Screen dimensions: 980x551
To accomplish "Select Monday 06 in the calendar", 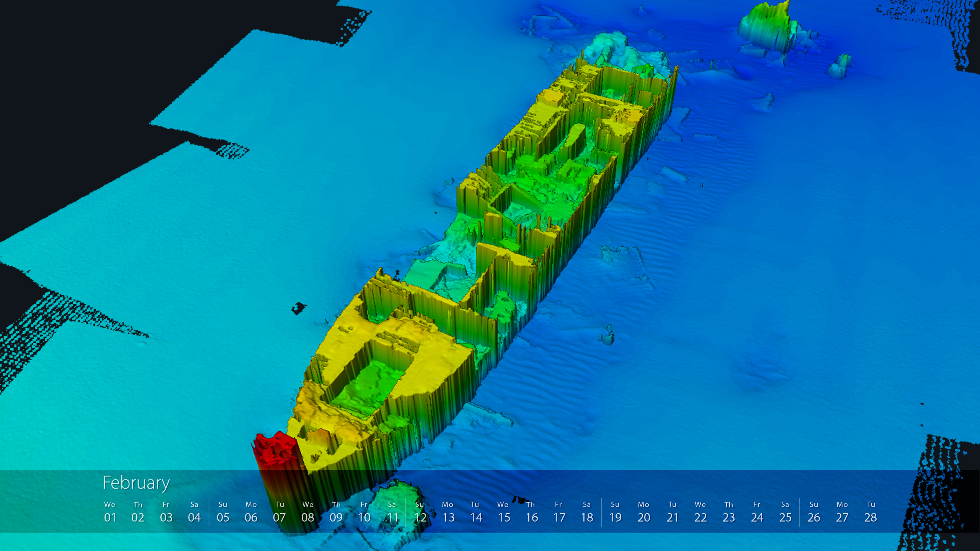I will point(251,512).
